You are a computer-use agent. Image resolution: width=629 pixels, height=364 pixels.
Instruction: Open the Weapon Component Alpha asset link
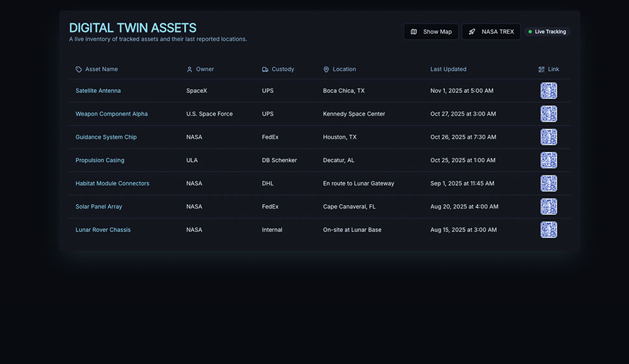tap(111, 114)
